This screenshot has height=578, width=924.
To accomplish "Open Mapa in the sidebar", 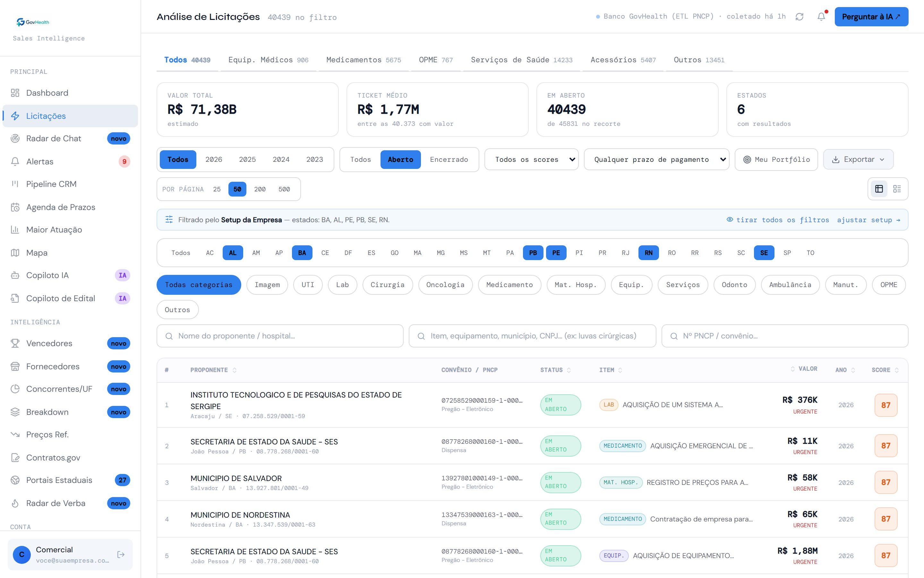I will [x=70, y=253].
